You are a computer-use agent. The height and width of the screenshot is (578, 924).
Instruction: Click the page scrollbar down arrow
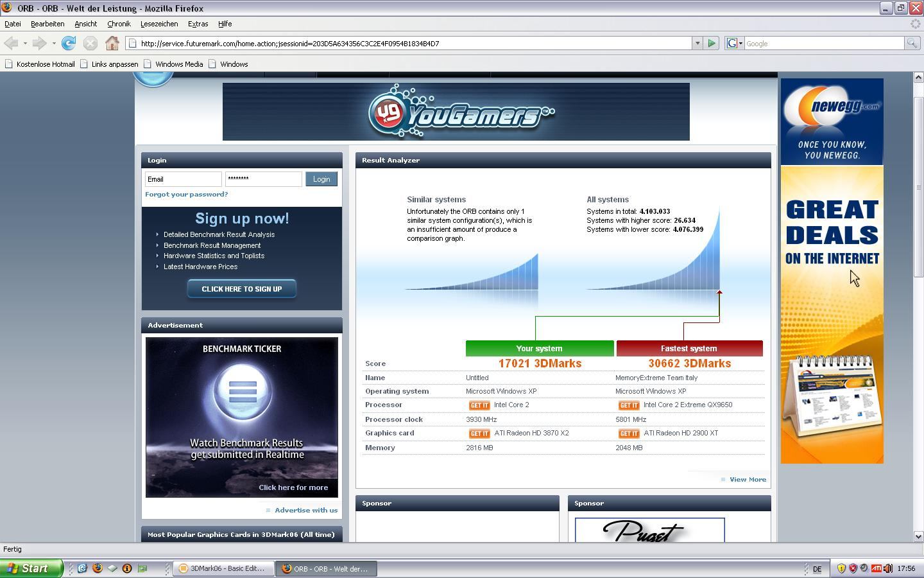[x=918, y=536]
